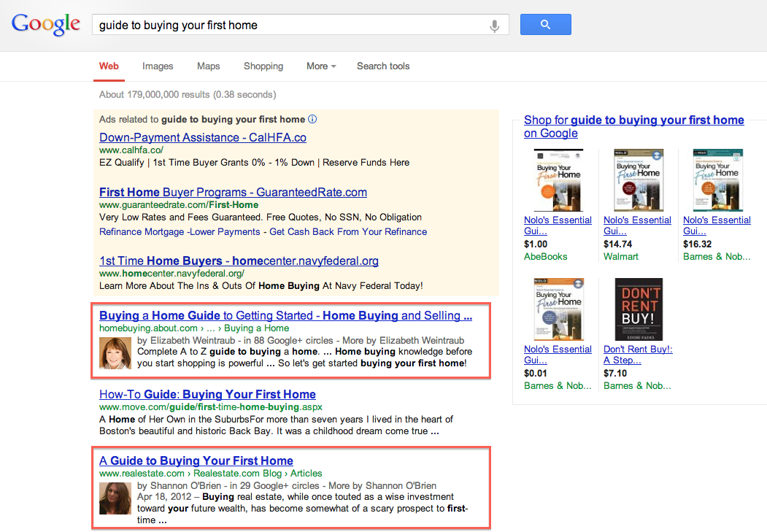Viewport: 767px width, 532px height.
Task: Open $0.01 Nolo's book cover image
Action: (x=558, y=309)
